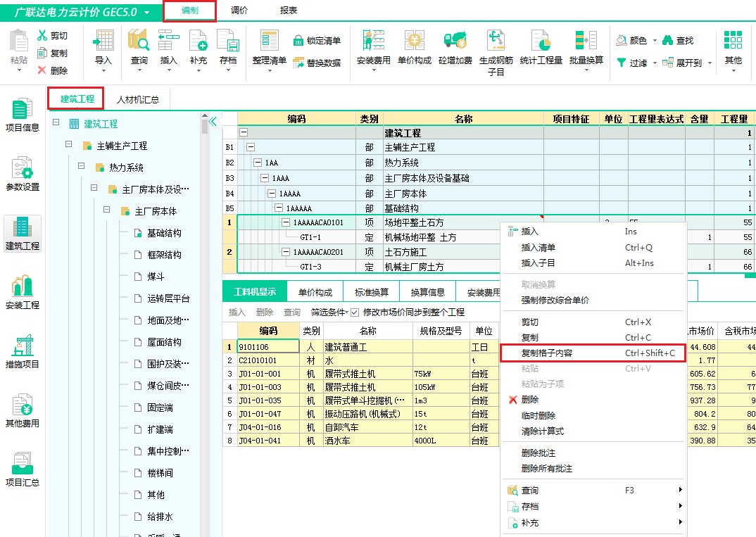Collapse row 1AAAAACA0101 in the grid
This screenshot has height=537, width=756.
pos(286,222)
